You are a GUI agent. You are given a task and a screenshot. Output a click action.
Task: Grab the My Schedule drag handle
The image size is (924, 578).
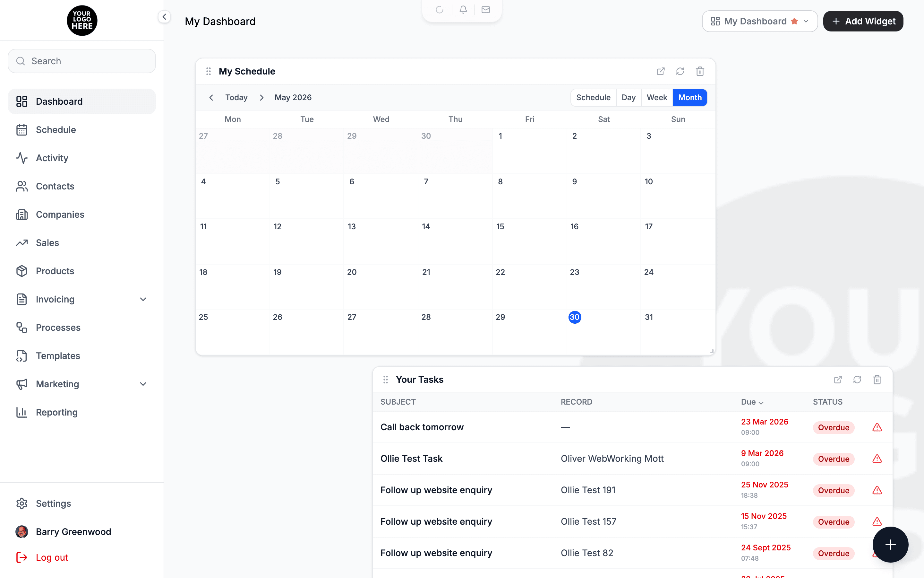pos(209,72)
